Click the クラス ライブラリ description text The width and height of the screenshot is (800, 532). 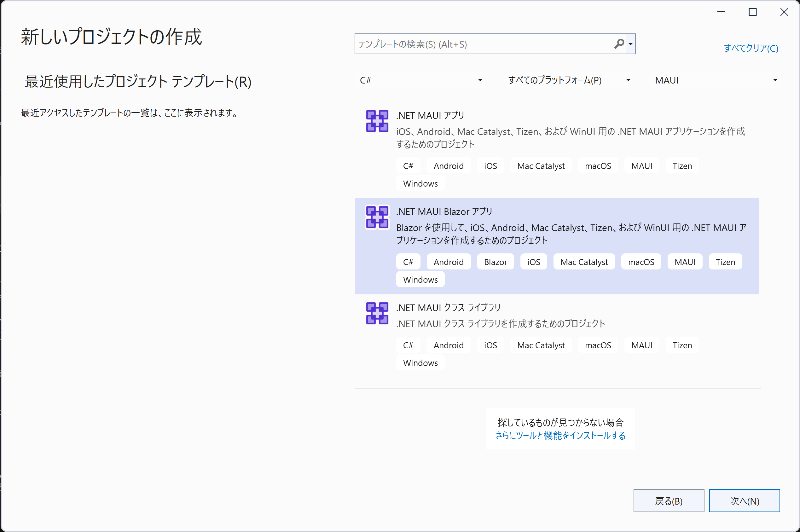(x=501, y=324)
